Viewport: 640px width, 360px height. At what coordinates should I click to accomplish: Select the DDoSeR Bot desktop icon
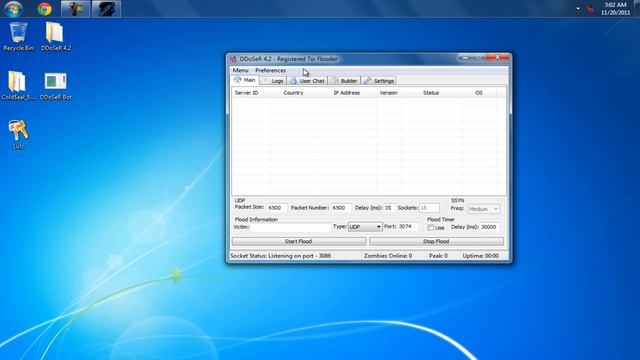[x=56, y=85]
